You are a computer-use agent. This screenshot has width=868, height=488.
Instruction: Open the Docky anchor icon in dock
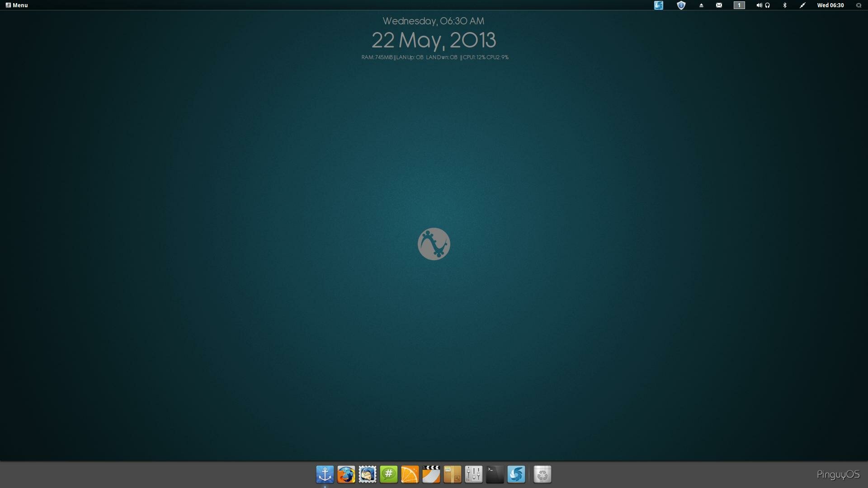coord(325,474)
